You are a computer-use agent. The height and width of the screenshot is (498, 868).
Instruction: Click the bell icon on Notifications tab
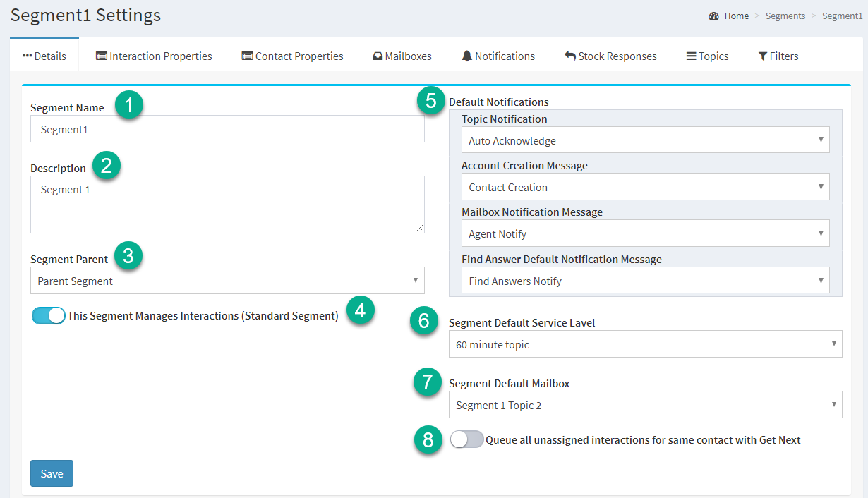(466, 56)
